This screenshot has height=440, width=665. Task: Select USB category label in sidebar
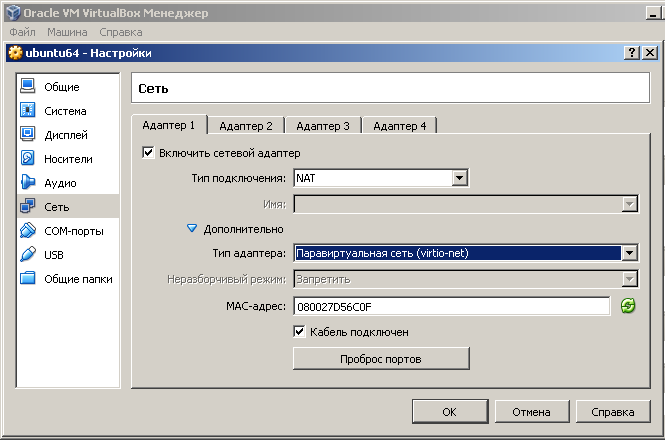point(54,255)
